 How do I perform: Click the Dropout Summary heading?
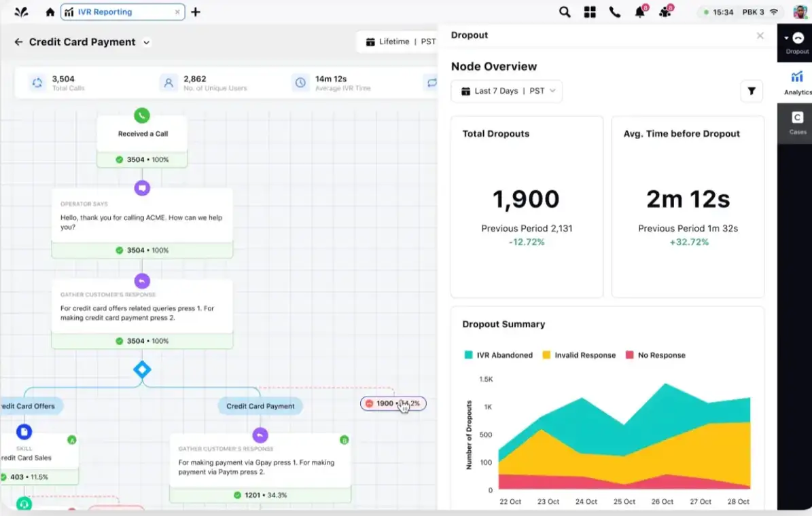504,325
